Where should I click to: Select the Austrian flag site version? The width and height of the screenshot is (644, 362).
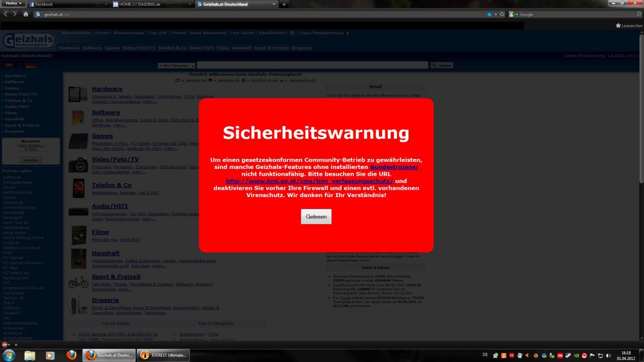click(x=7, y=65)
